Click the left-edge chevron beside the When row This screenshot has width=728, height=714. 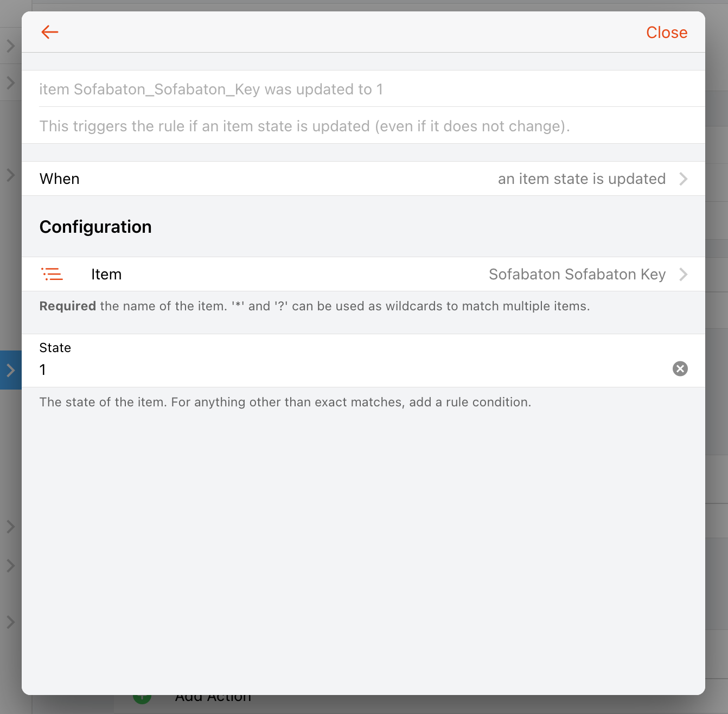[x=10, y=175]
